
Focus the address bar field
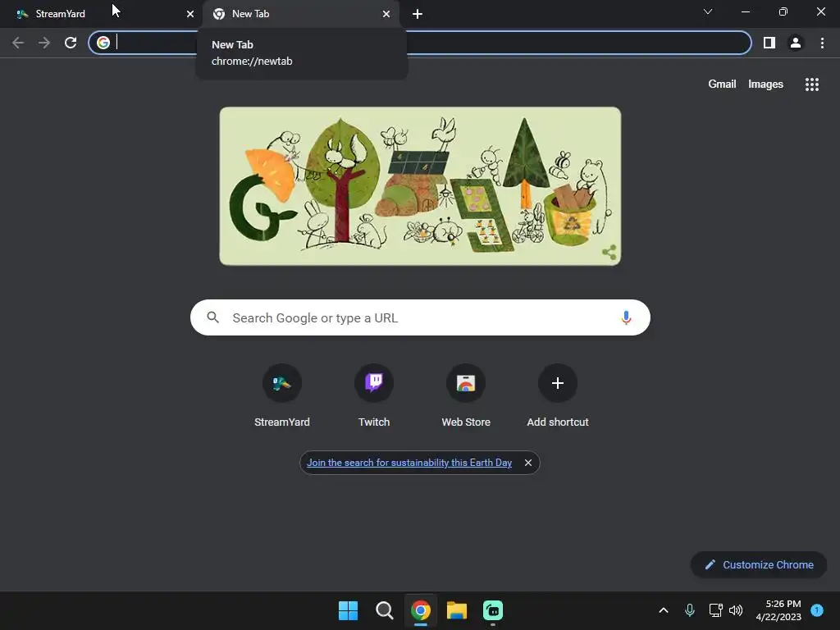tap(420, 43)
